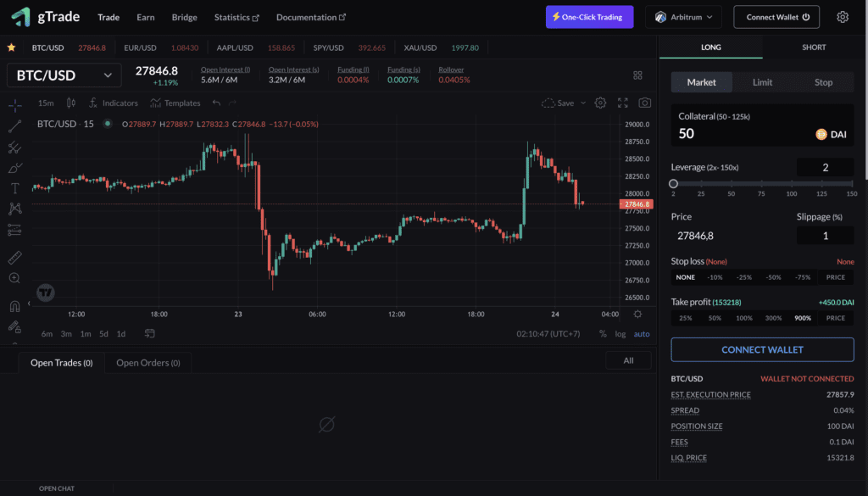Open the chart settings gear
Screen dimensions: 868x496
(600, 103)
